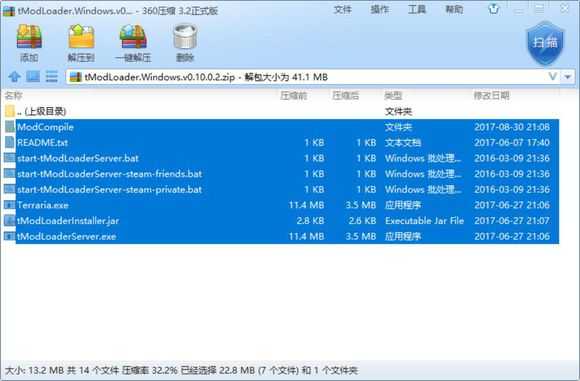Viewport: 580px width, 381px height.
Task: Click the tModLoaderServer.exe file icon
Action: pyautogui.click(x=10, y=236)
